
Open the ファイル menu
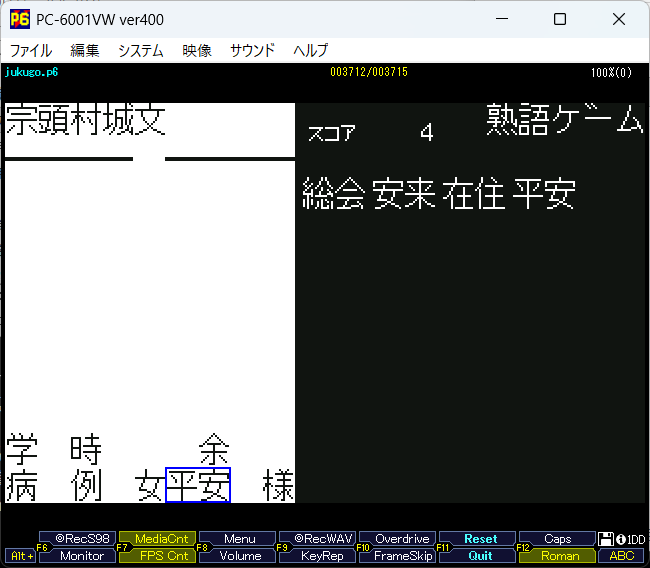(30, 50)
